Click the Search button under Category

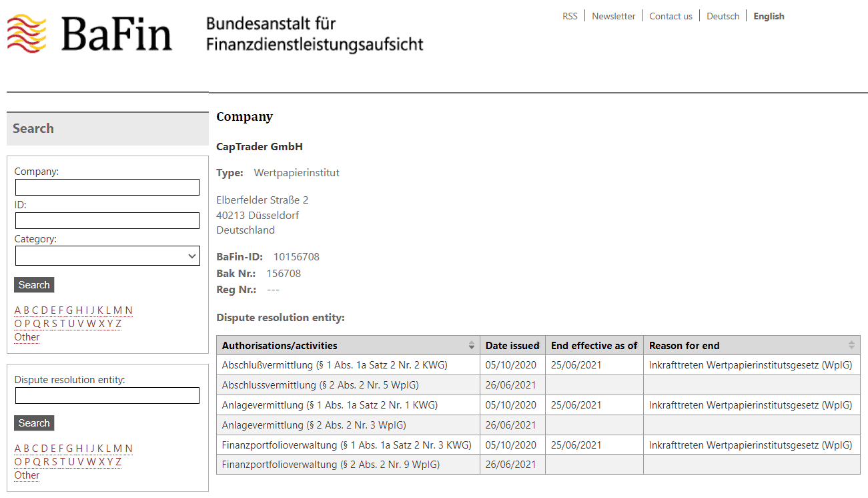[x=34, y=285]
